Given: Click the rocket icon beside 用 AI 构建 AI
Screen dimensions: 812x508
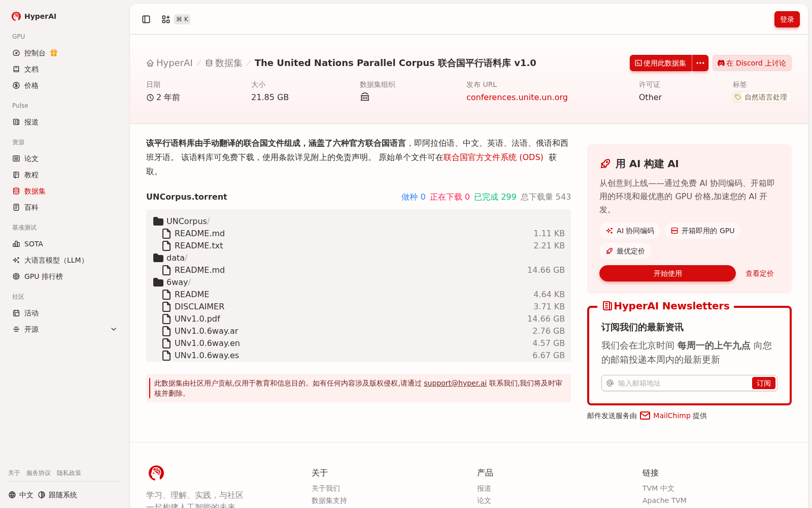Looking at the screenshot, I should point(605,164).
